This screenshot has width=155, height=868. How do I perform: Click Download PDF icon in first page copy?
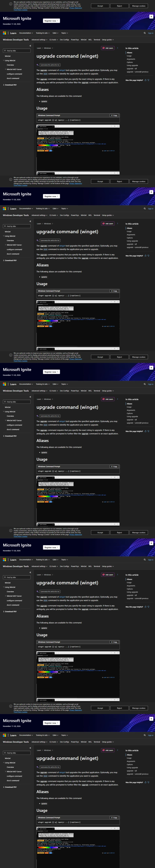click(4, 85)
